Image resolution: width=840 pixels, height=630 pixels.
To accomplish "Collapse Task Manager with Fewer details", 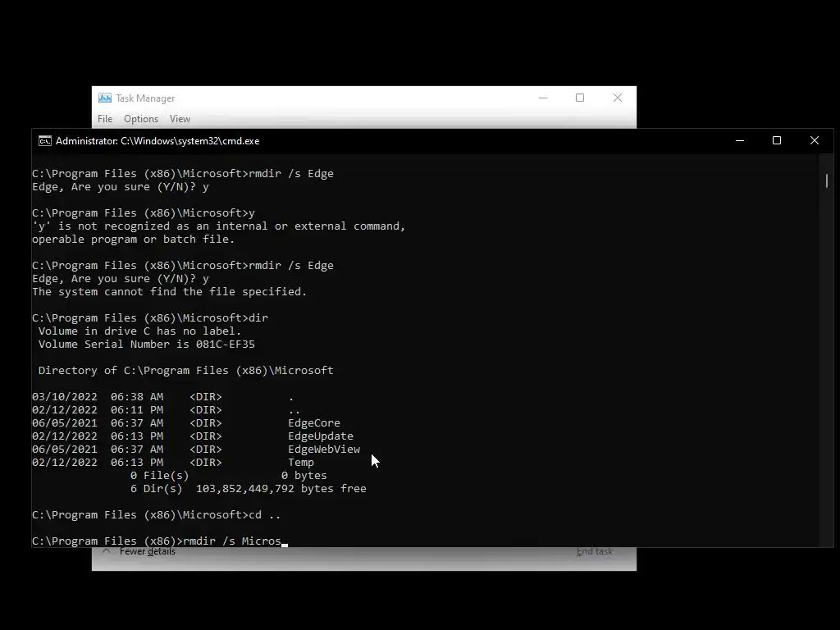I will (140, 552).
